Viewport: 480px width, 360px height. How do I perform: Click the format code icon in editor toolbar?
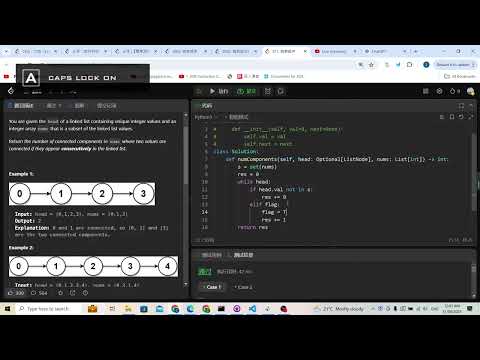tap(442, 117)
